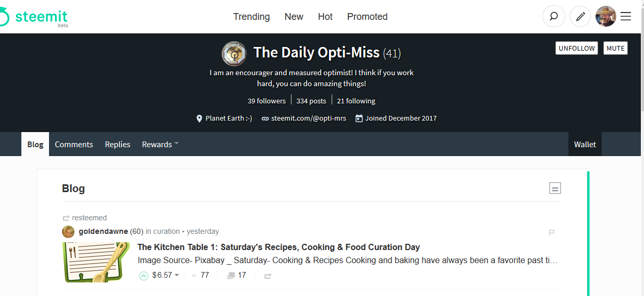Image resolution: width=644 pixels, height=296 pixels.
Task: Click the UNFOLLOW button
Action: tap(577, 48)
